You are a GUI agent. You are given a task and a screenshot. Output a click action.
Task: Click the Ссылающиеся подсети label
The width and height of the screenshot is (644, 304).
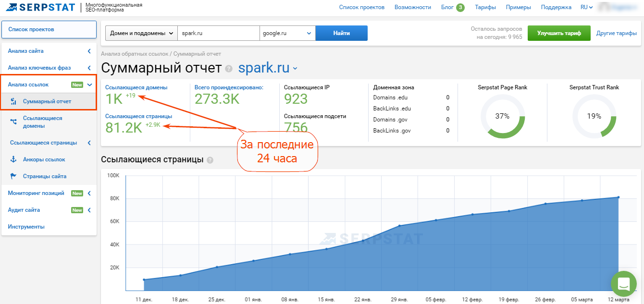pos(315,116)
